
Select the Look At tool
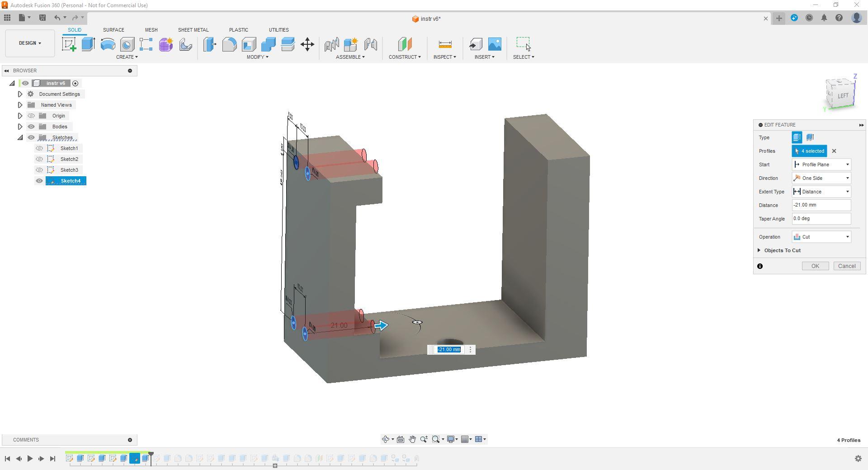point(401,439)
